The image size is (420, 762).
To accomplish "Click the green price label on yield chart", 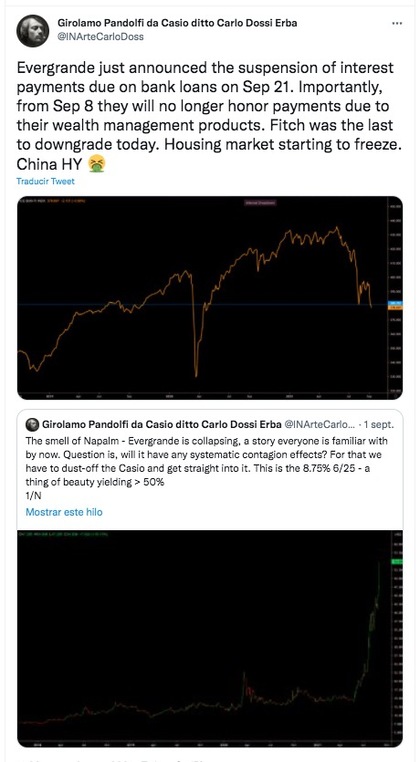I will [x=395, y=562].
